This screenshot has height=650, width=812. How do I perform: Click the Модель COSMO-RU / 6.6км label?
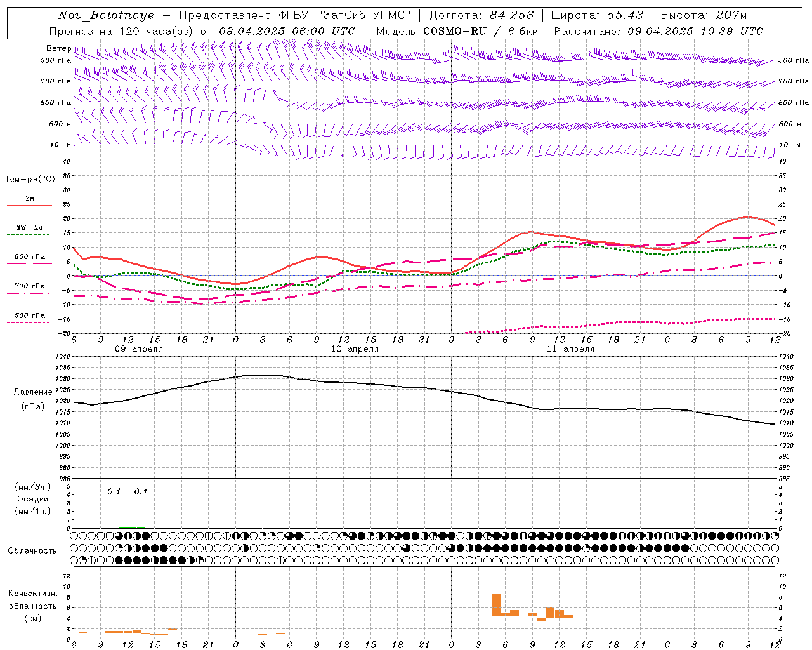(x=457, y=31)
